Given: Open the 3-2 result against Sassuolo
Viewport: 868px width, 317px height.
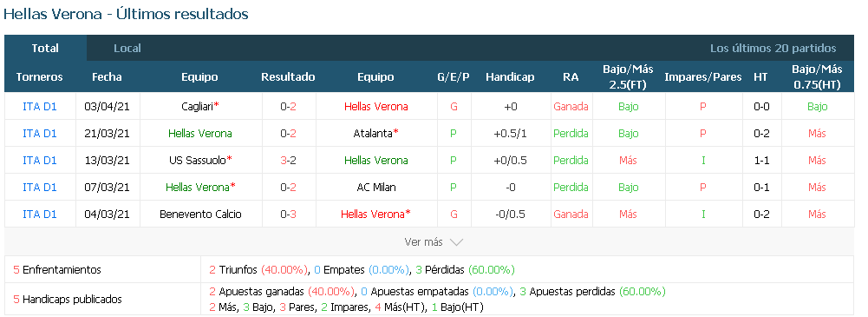Looking at the screenshot, I should (x=289, y=160).
